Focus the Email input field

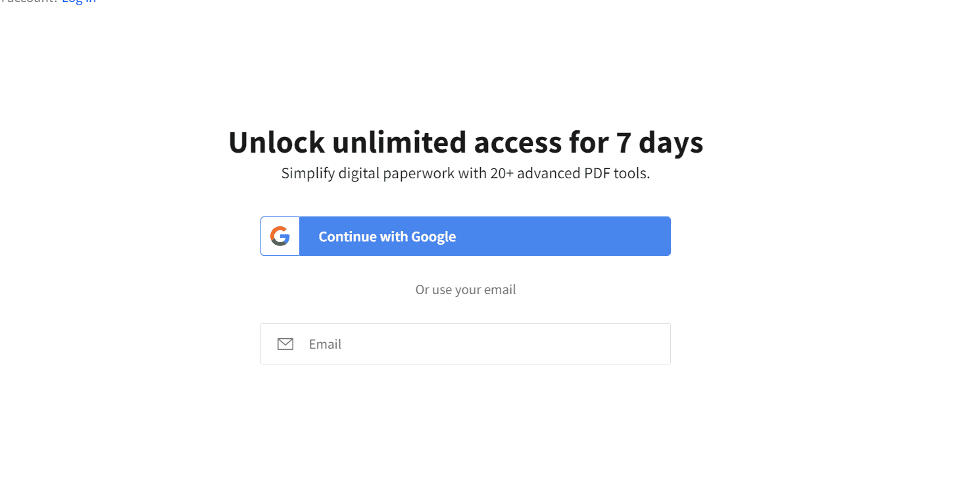coord(466,343)
